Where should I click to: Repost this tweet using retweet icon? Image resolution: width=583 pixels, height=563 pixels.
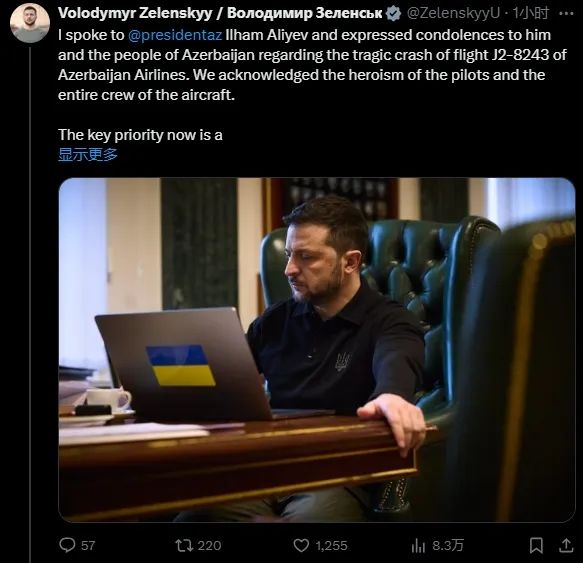tap(184, 546)
